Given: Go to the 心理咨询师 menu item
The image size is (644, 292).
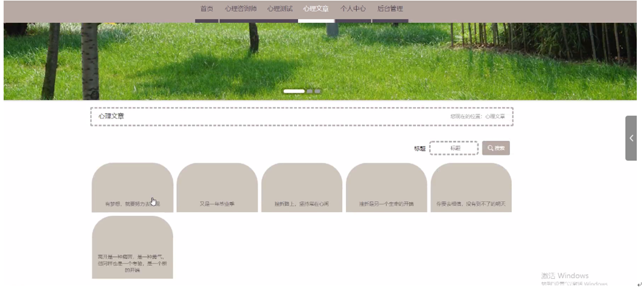Looking at the screenshot, I should click(x=241, y=9).
